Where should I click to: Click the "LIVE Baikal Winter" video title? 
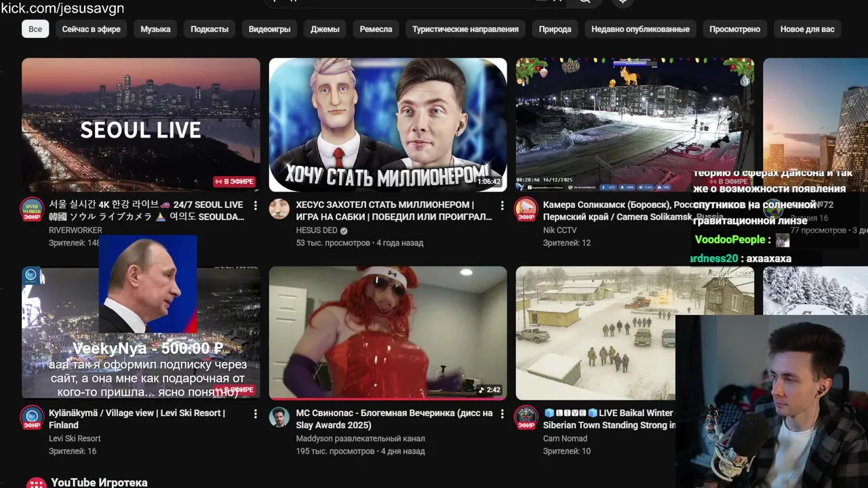(x=609, y=419)
